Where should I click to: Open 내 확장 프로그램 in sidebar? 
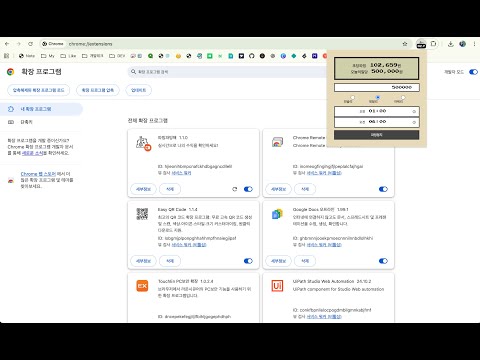(41, 109)
